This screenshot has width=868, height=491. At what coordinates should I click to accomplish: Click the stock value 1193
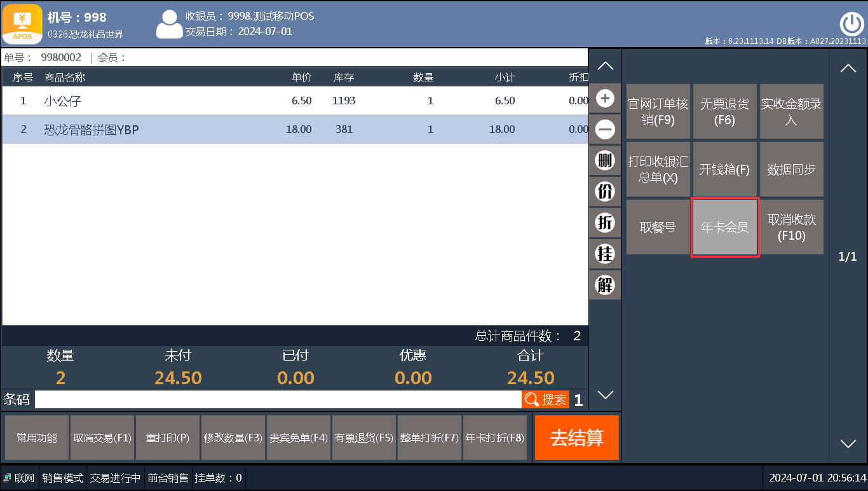[344, 100]
